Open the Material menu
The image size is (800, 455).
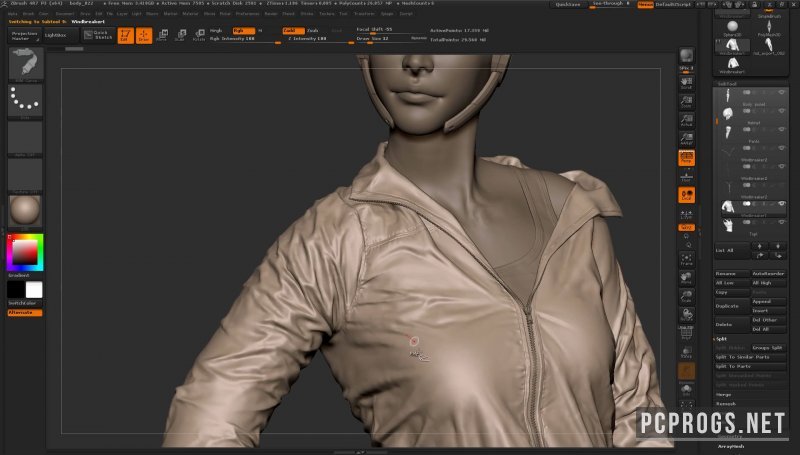(x=190, y=14)
